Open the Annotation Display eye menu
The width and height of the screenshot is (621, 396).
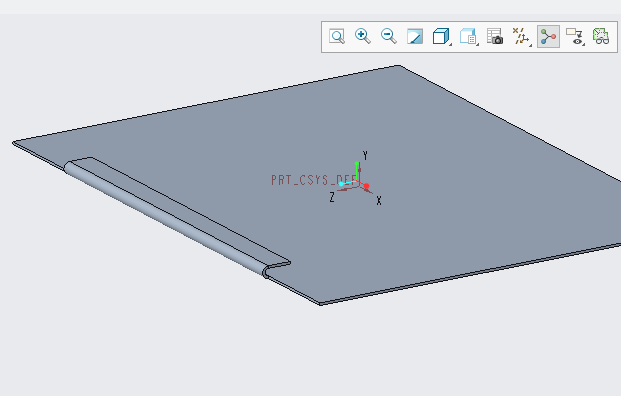click(x=575, y=36)
